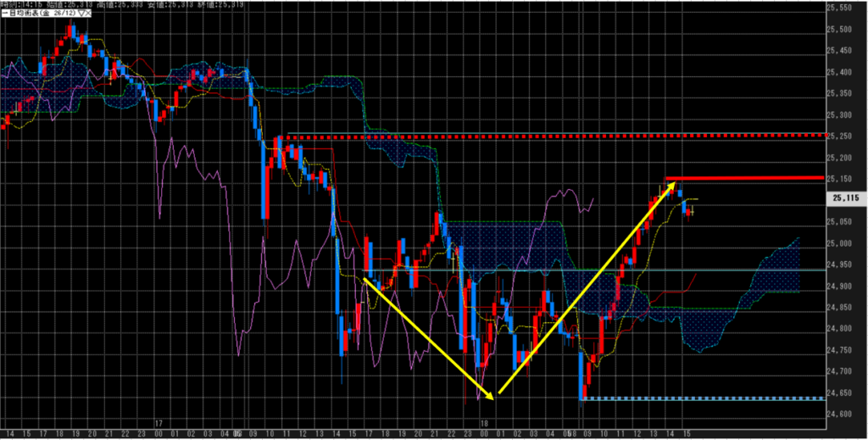This screenshot has width=868, height=440.
Task: Click the 時刻 14:15 time readout
Action: (x=19, y=4)
